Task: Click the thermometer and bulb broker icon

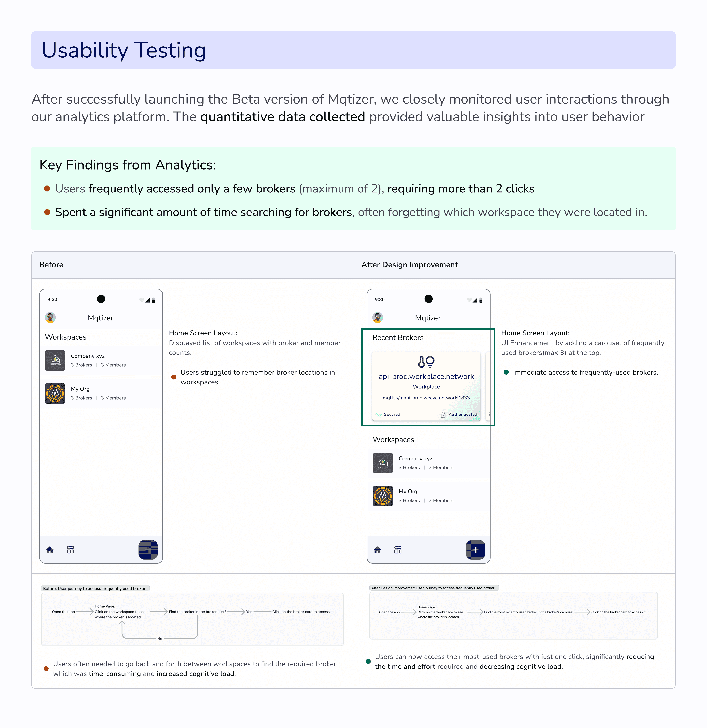Action: tap(426, 361)
